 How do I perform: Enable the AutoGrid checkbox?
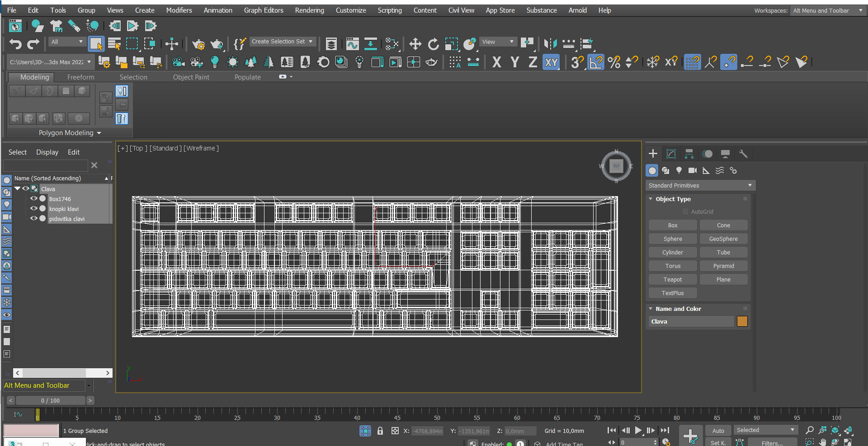pyautogui.click(x=685, y=211)
